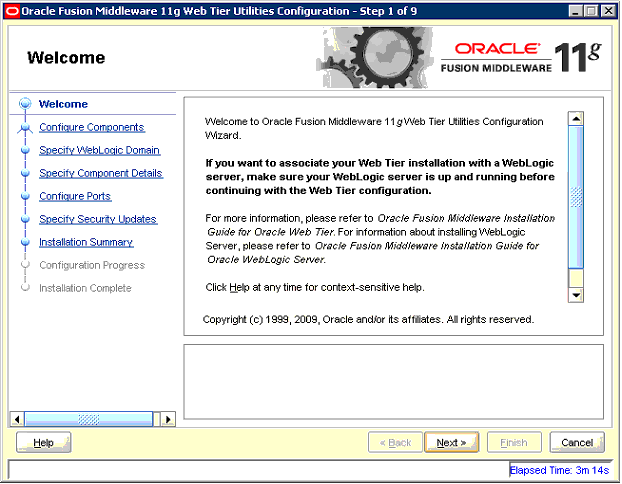622x484 pixels.
Task: Click the Installation Summary step bullet
Action: pyautogui.click(x=25, y=242)
